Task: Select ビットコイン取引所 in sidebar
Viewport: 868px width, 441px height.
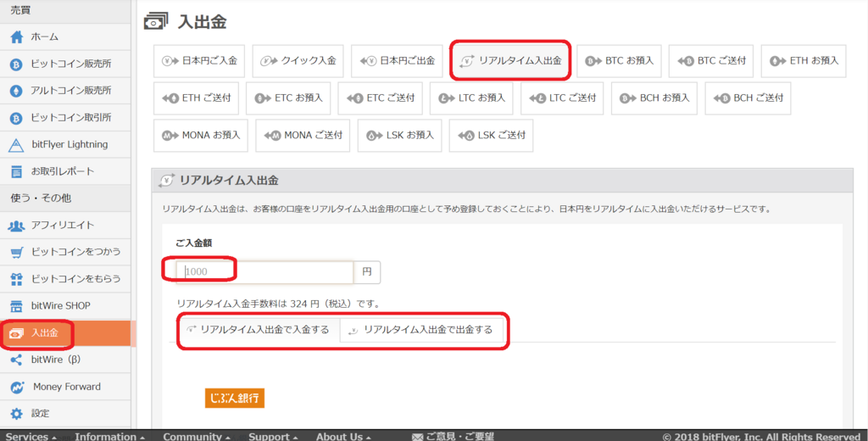Action: 64,118
